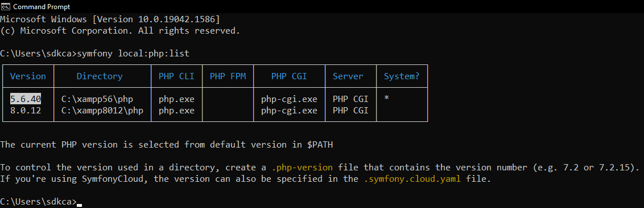The width and height of the screenshot is (644, 208).
Task: Select the highlighted 5.6.40 version text
Action: coord(26,99)
